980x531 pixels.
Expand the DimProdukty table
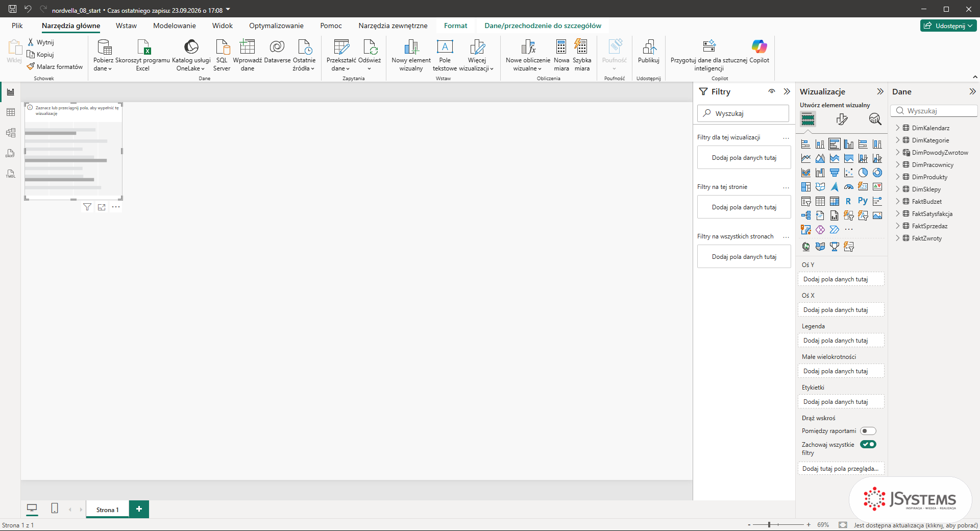[x=898, y=177]
